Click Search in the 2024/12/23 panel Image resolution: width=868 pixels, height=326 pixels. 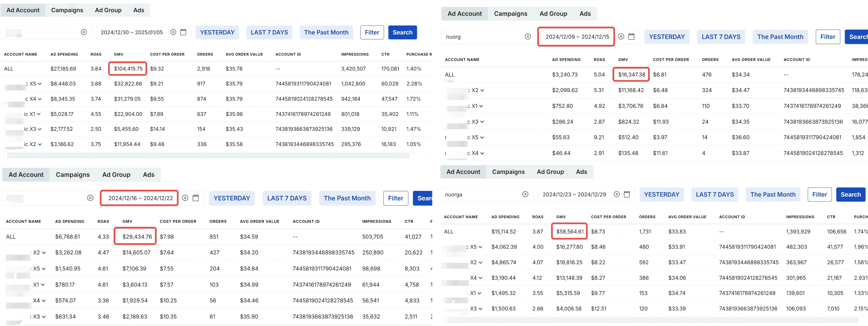coord(850,195)
